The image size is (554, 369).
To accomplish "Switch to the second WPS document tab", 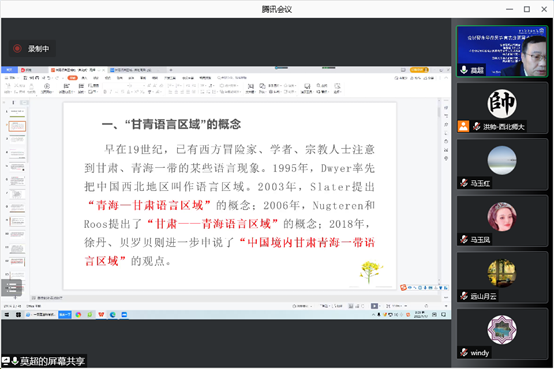I will [132, 70].
